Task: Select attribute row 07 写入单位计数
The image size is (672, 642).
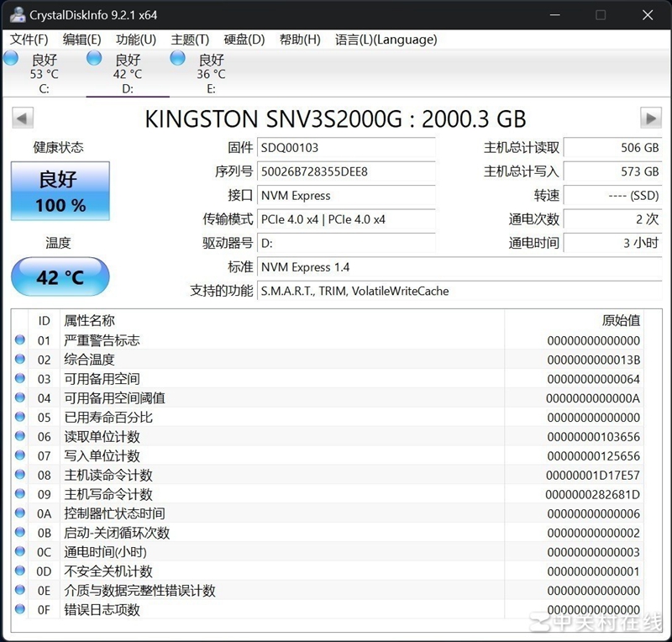Action: coord(328,456)
